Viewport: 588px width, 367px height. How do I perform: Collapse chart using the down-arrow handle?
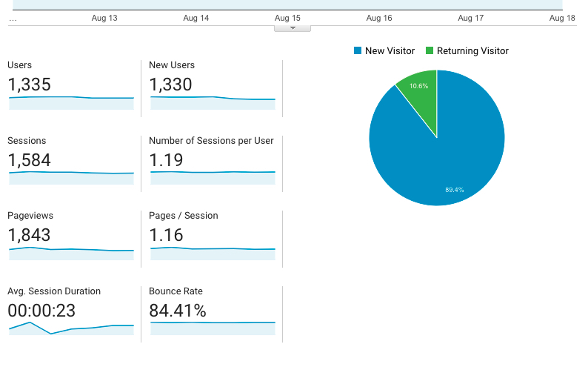click(293, 28)
